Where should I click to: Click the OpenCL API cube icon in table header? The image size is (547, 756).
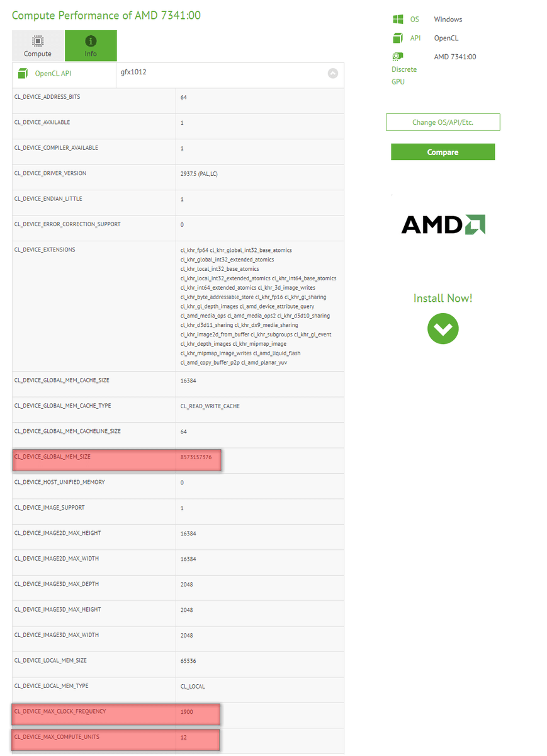tap(23, 74)
